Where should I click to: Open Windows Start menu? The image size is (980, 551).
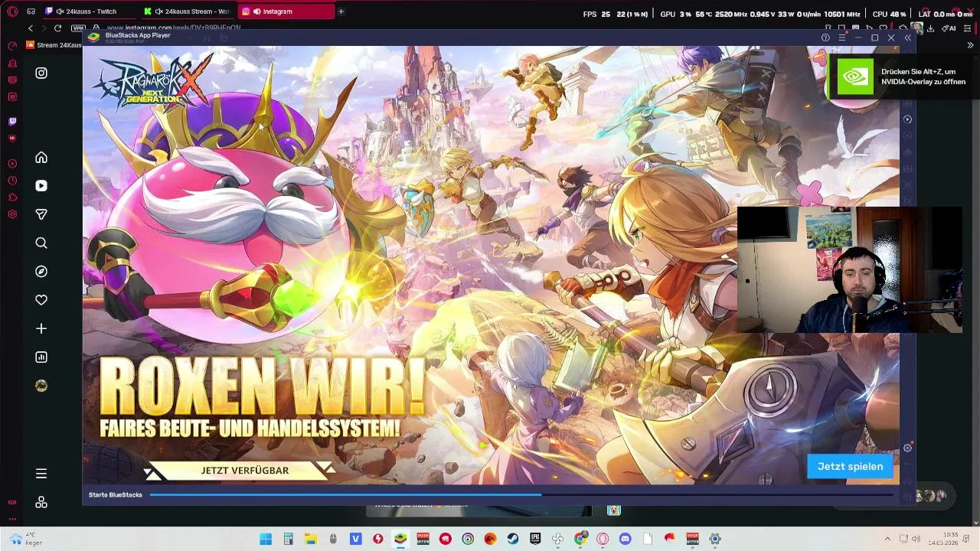point(266,539)
